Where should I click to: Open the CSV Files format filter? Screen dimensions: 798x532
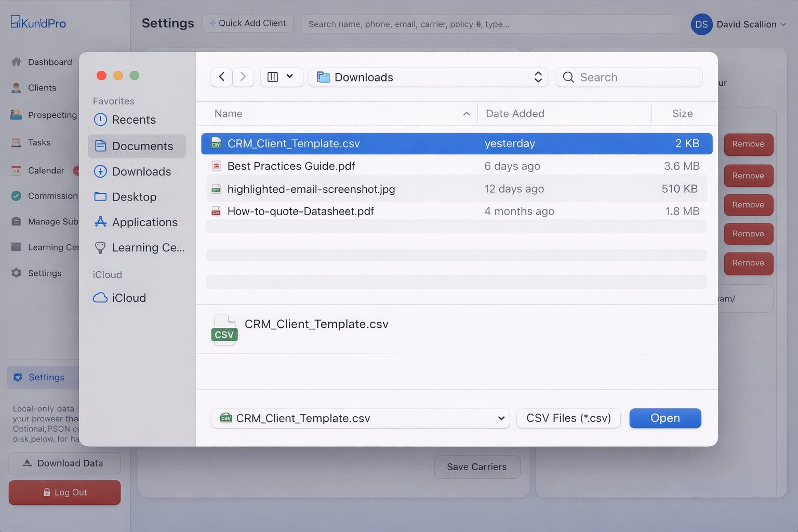[568, 418]
